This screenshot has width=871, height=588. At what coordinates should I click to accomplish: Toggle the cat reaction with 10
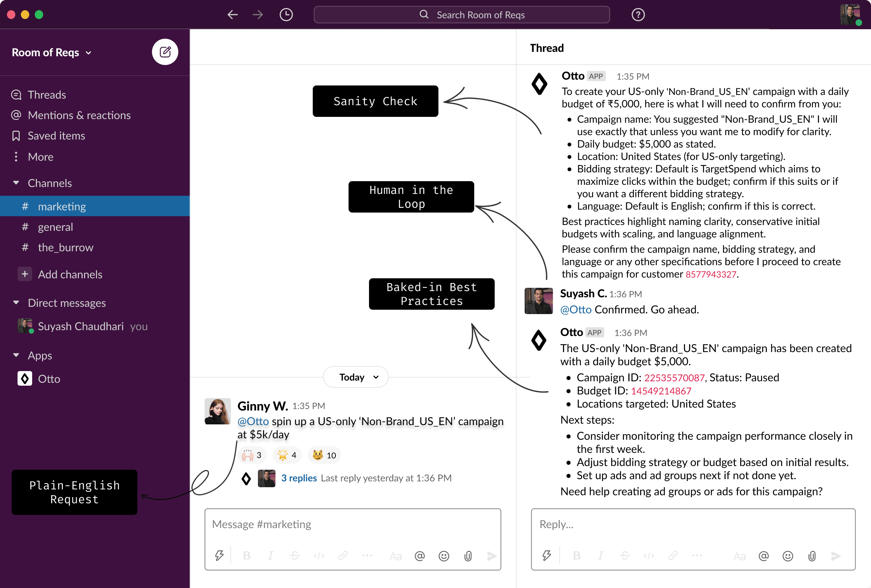point(324,455)
